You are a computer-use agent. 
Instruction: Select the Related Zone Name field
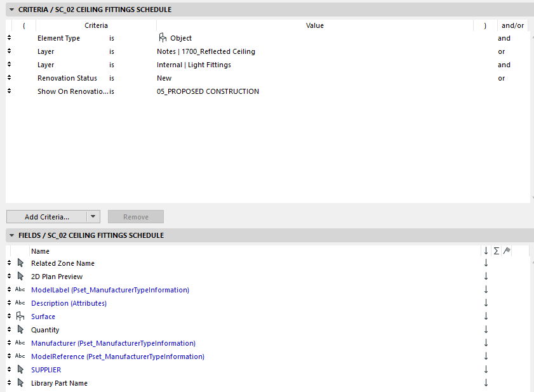click(x=63, y=263)
